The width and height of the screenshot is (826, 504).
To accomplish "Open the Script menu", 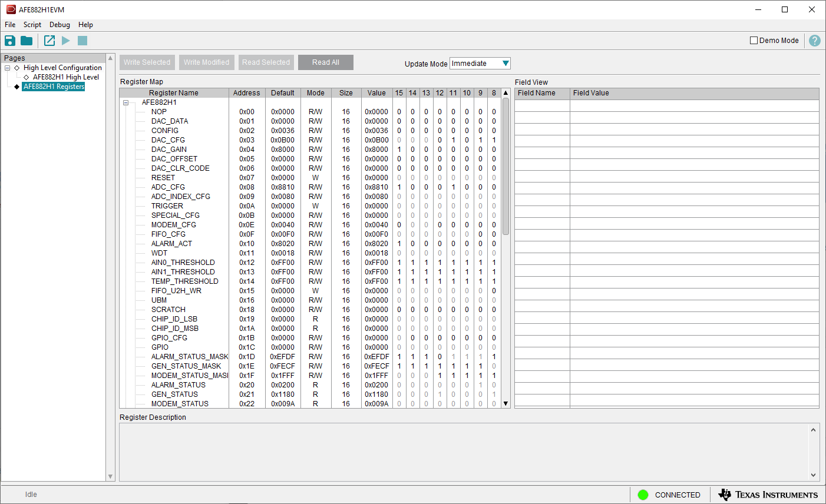I will pos(32,25).
